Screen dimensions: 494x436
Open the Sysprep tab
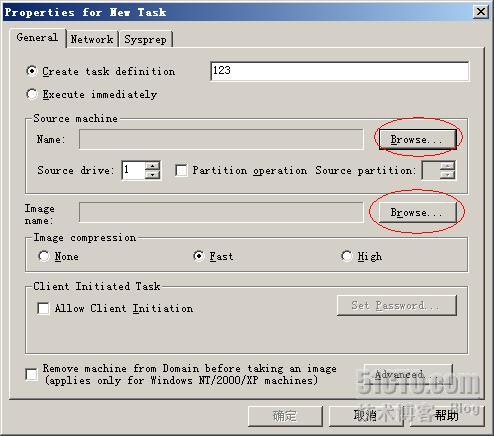point(146,39)
